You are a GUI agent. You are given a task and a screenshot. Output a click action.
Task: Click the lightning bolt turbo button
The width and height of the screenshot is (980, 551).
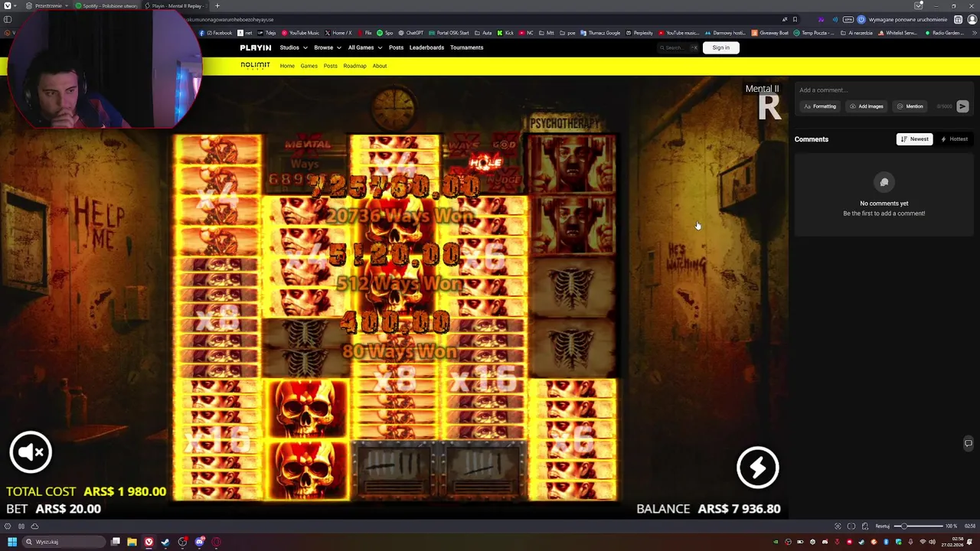click(x=757, y=468)
